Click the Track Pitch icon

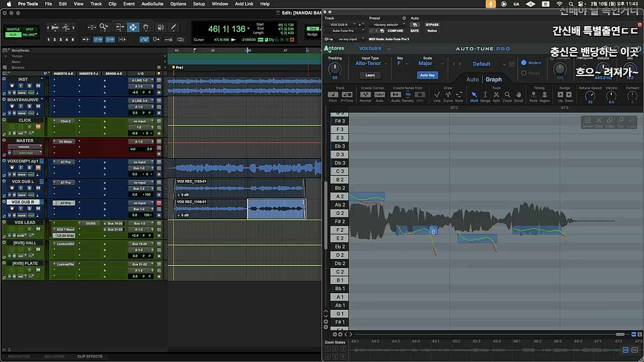(x=333, y=95)
